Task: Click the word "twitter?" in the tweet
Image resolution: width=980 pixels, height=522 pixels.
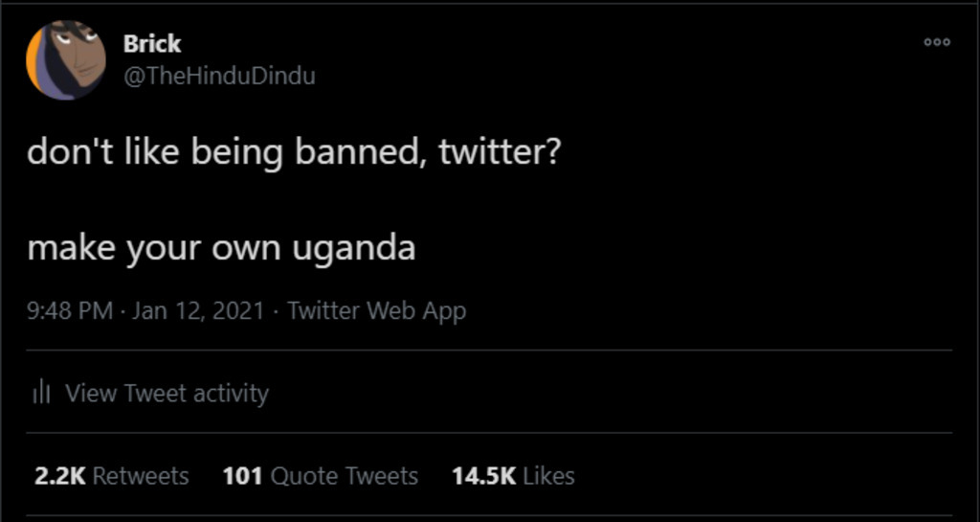Action: (500, 152)
